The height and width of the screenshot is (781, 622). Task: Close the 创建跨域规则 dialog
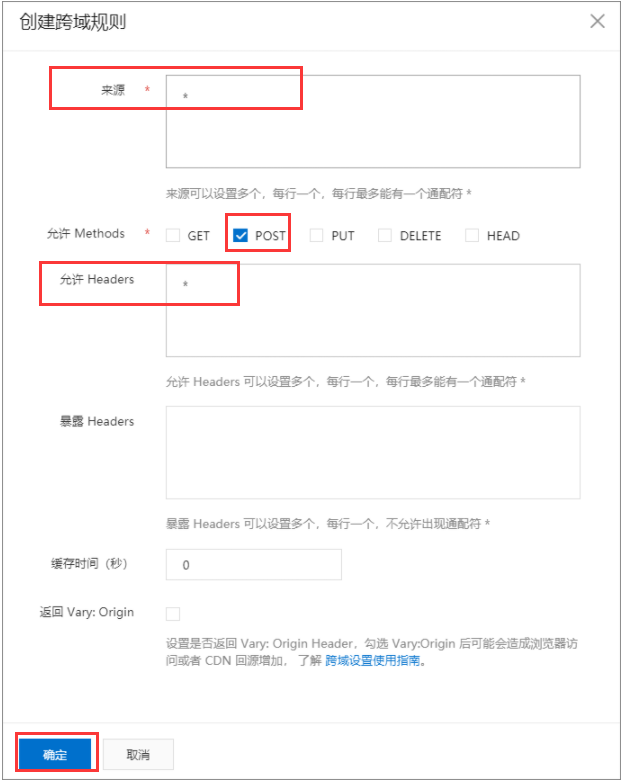point(597,21)
